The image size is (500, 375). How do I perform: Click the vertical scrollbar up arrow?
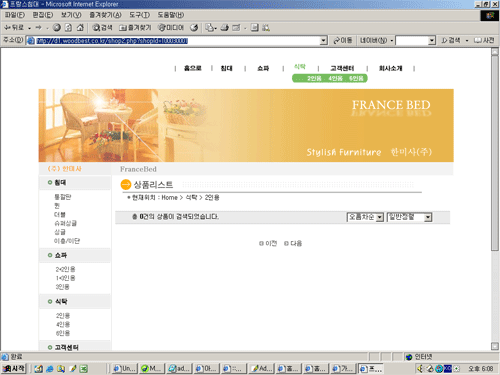tap(495, 52)
